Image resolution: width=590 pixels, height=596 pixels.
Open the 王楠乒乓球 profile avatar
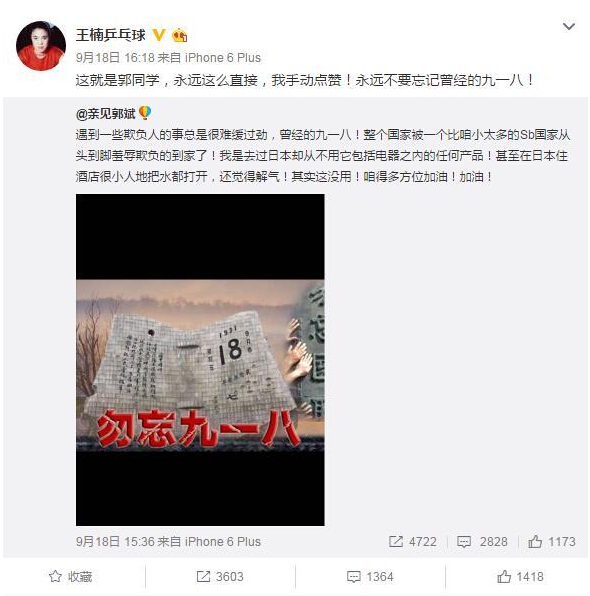pyautogui.click(x=41, y=46)
